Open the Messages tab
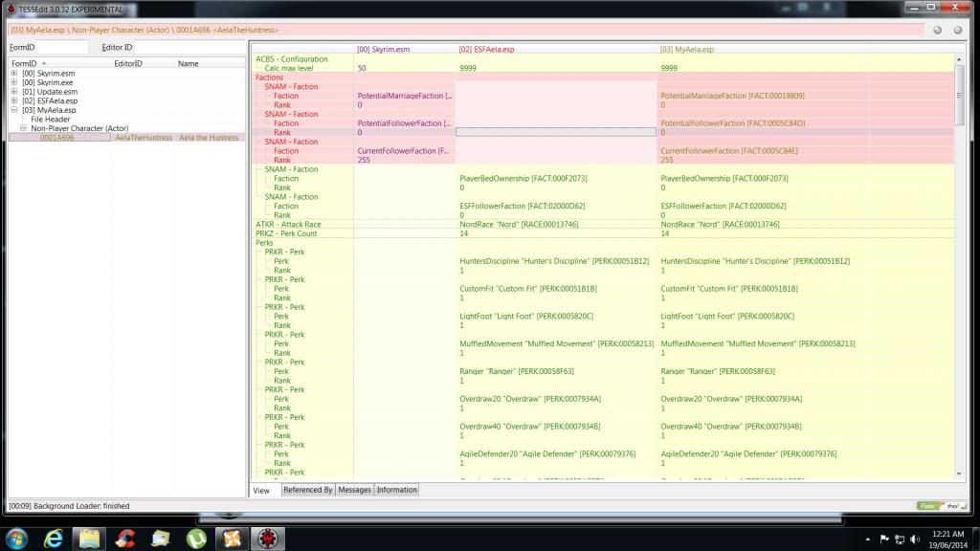The height and width of the screenshot is (551, 980). (354, 490)
